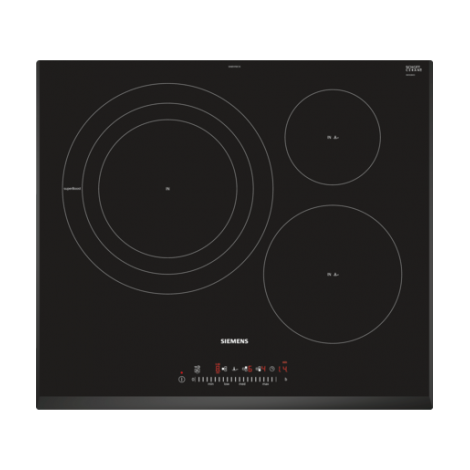This screenshot has height=470, width=470.
Task: Click the bottom-right cooking zone center mark
Action: click(333, 275)
